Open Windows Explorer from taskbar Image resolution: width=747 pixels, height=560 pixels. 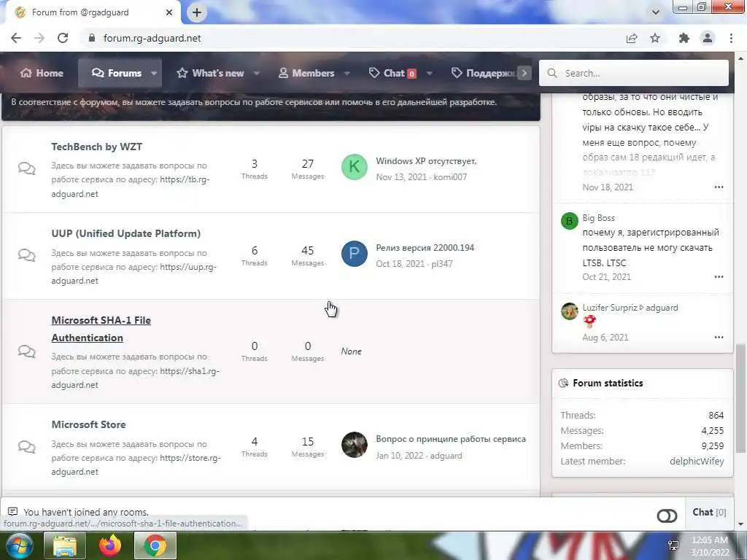click(65, 545)
